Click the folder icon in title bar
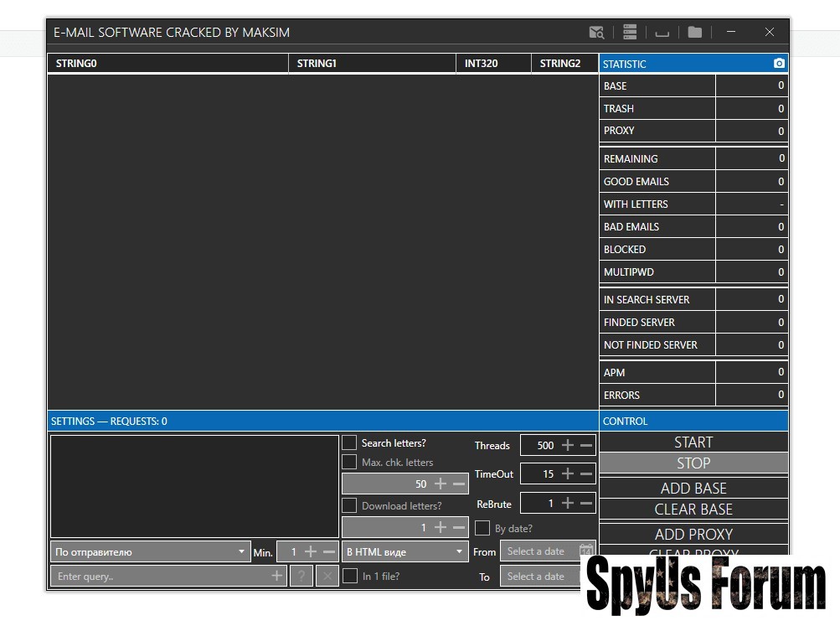The image size is (840, 626). pos(694,33)
